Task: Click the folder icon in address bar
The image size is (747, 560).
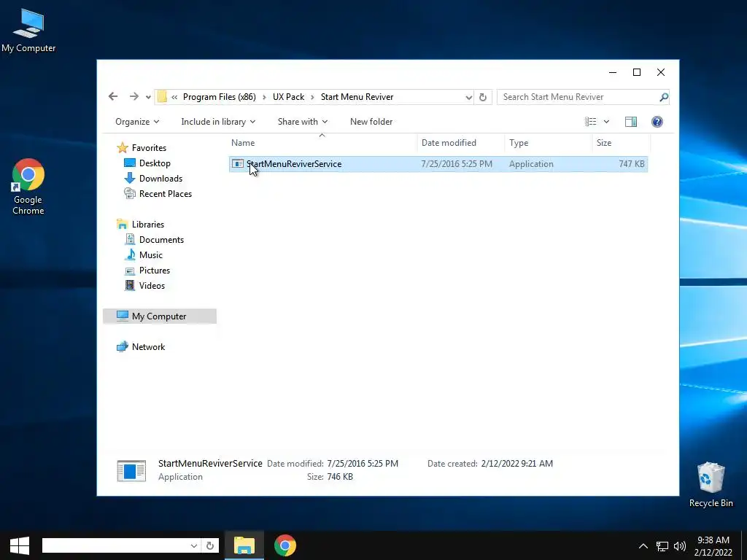Action: [162, 97]
